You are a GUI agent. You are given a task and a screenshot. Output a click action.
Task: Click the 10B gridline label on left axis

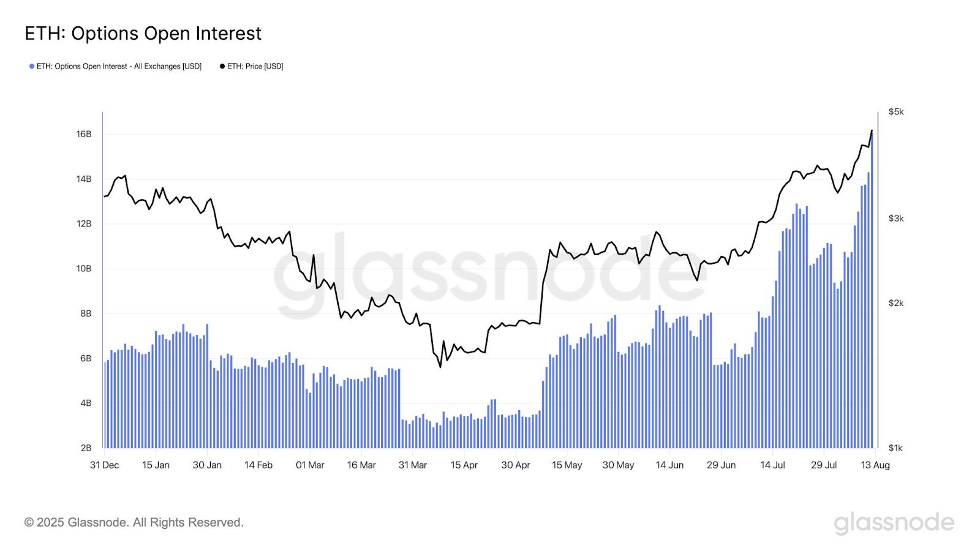pyautogui.click(x=84, y=268)
